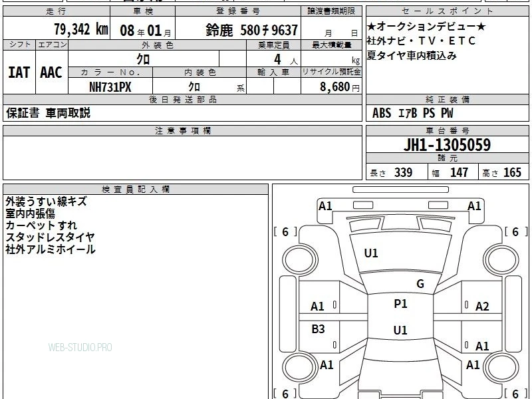Click inspector note スタッドレスタイヤ

pos(50,237)
